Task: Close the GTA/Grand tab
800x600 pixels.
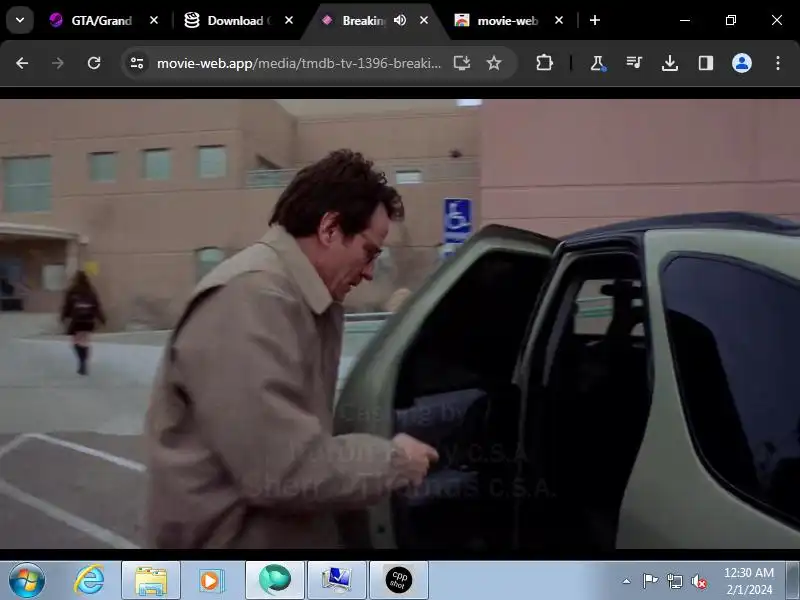Action: coord(154,20)
